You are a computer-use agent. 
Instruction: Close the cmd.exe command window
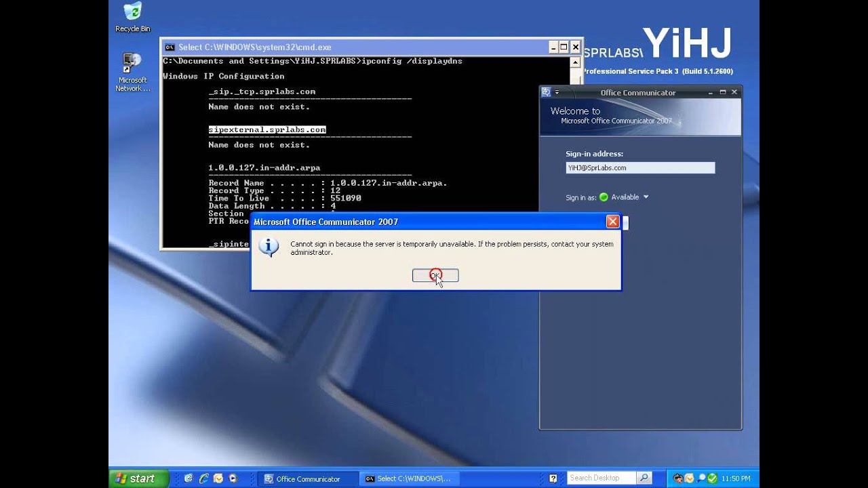pyautogui.click(x=576, y=47)
